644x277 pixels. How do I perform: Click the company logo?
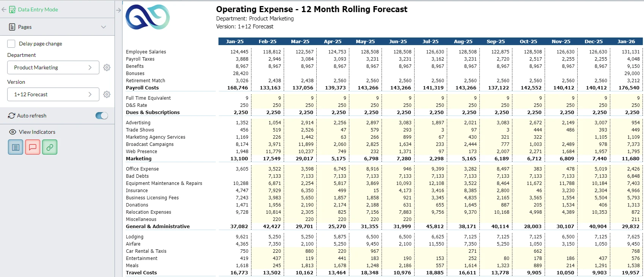[x=148, y=17]
